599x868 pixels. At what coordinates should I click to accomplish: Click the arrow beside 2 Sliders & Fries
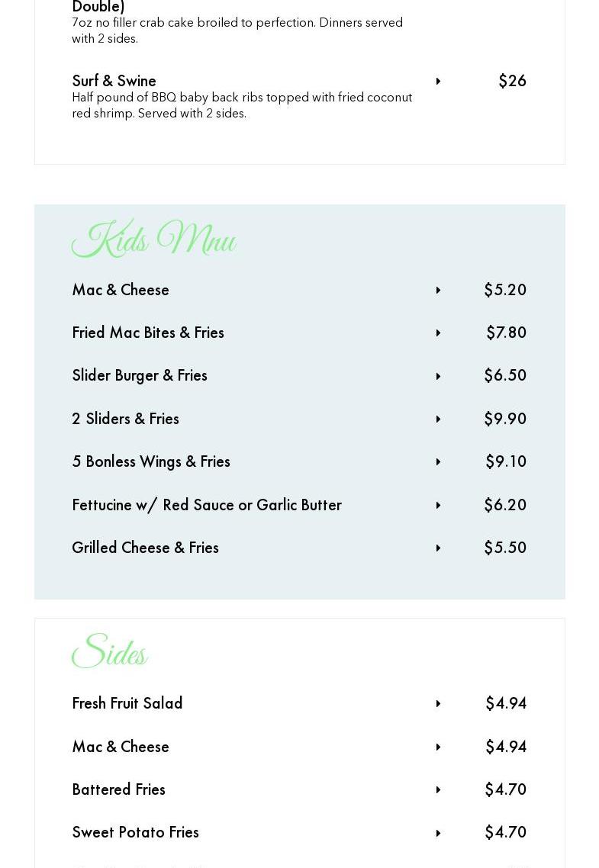coord(438,420)
